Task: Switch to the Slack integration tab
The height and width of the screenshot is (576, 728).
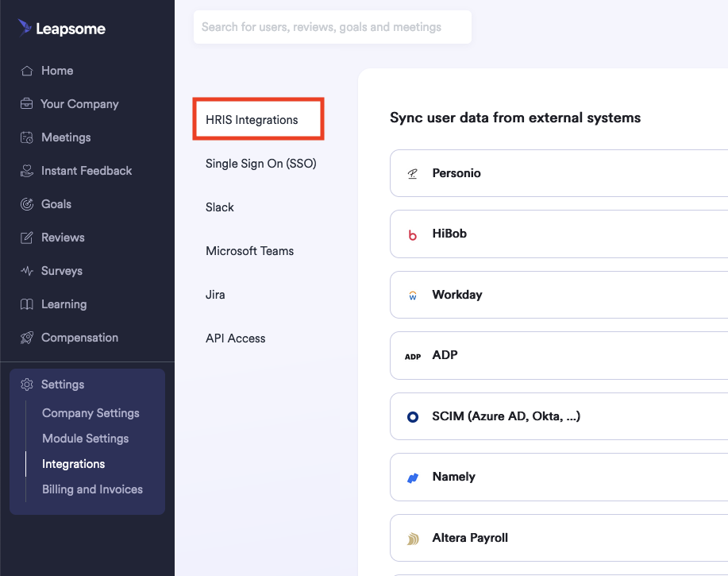Action: click(219, 207)
